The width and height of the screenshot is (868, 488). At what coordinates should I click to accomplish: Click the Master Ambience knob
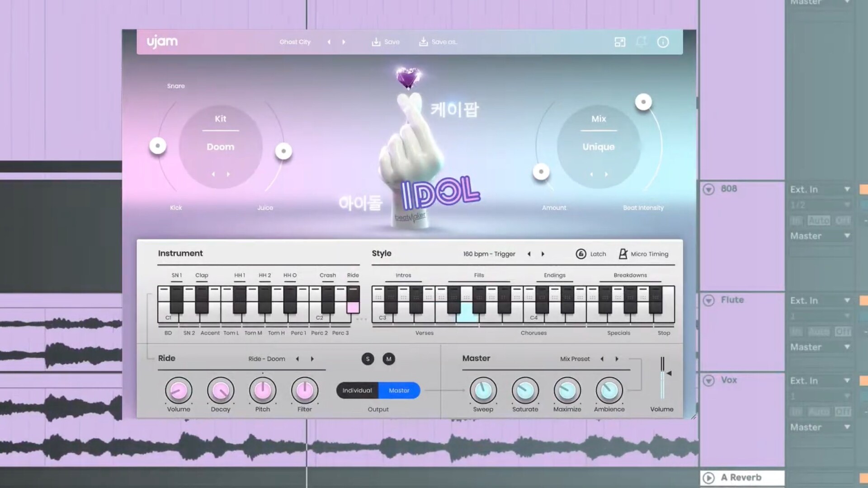609,390
